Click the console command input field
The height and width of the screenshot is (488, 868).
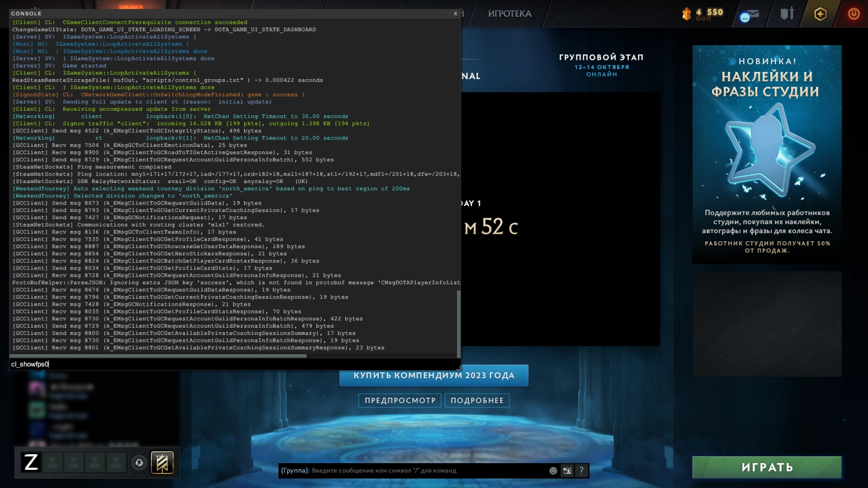235,364
